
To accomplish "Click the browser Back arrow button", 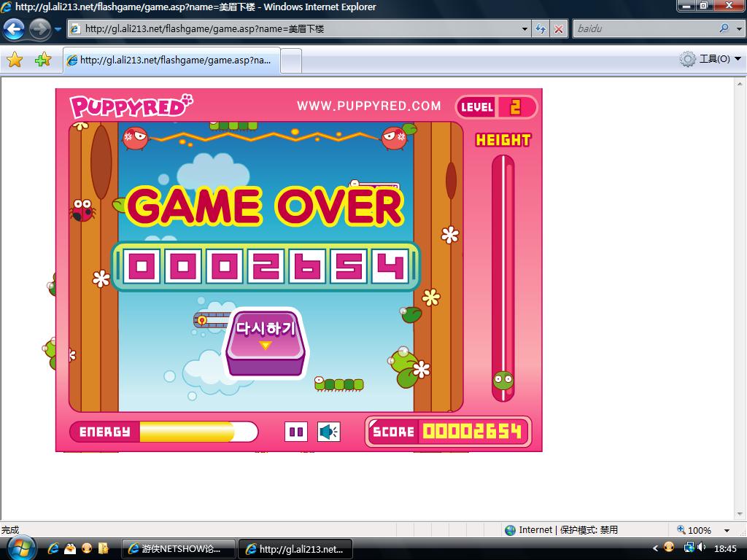I will [15, 29].
